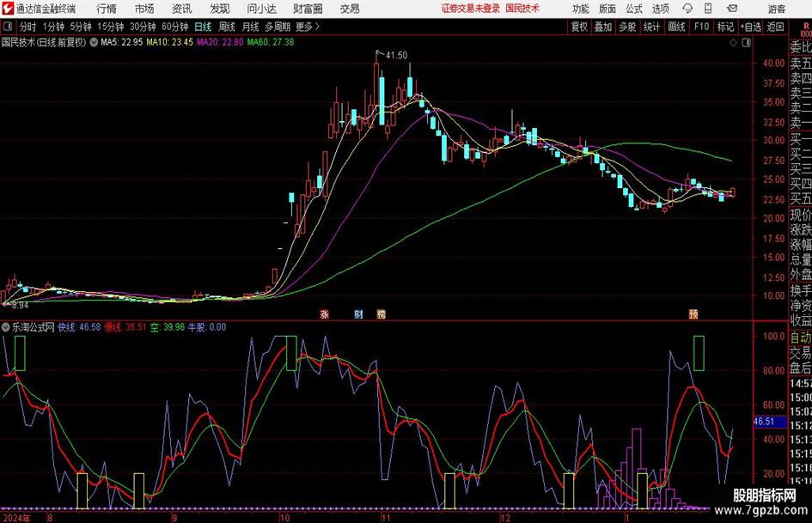Switch to the 60分钟 period

[174, 27]
